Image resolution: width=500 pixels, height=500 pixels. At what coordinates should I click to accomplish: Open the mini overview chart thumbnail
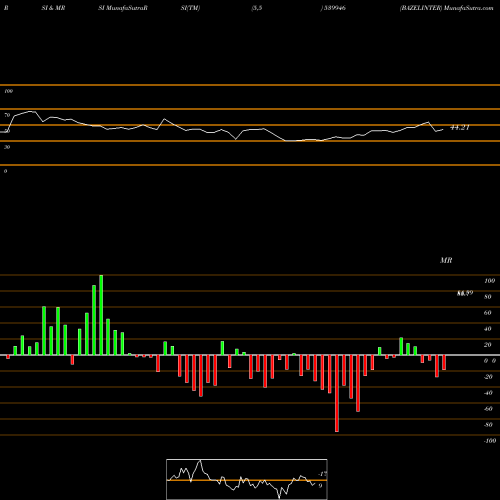pos(247,479)
